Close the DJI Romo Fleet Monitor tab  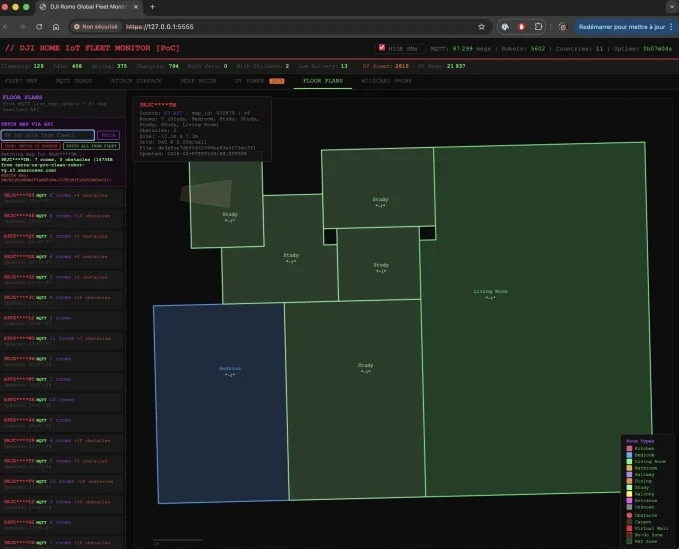click(x=138, y=6)
